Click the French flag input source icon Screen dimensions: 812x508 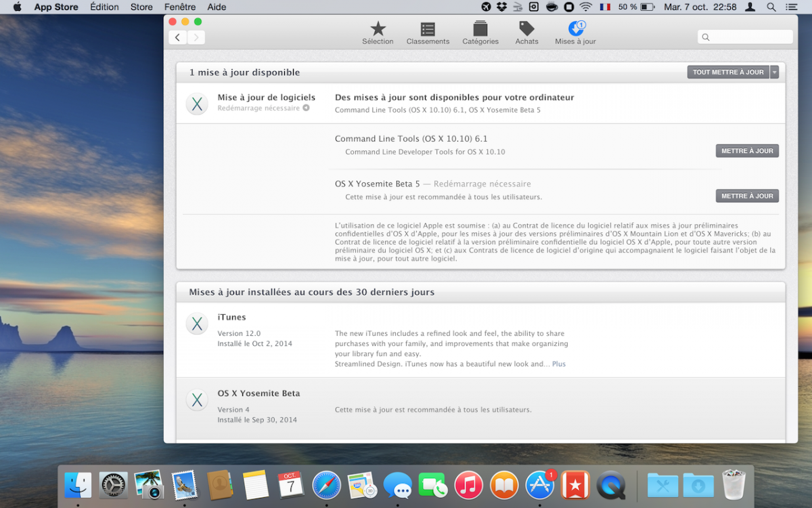pyautogui.click(x=604, y=7)
